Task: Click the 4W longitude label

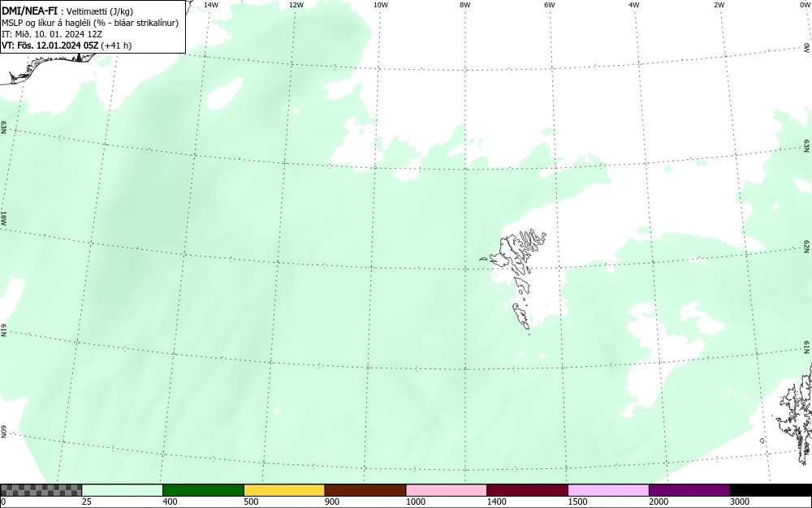Action: point(634,5)
